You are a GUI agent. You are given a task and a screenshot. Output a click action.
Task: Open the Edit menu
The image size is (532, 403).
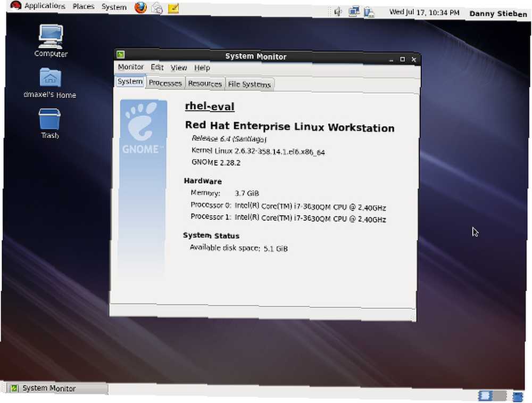157,67
